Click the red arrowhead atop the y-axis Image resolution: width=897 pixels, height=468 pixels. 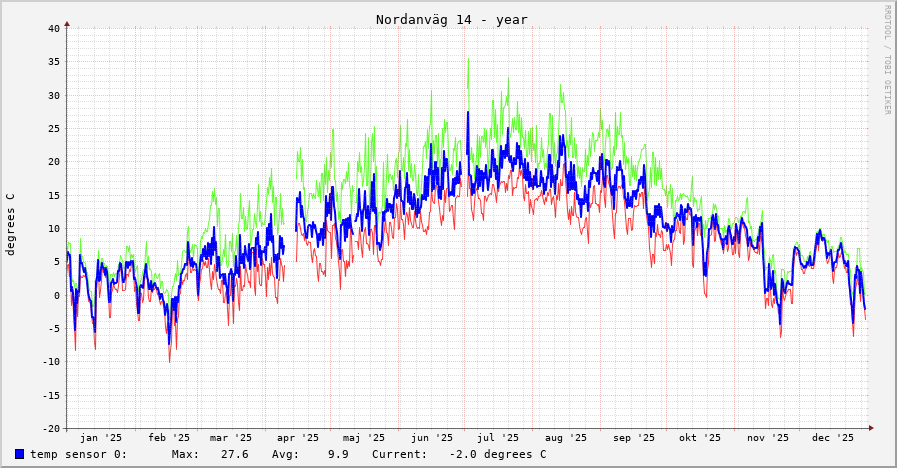(67, 23)
